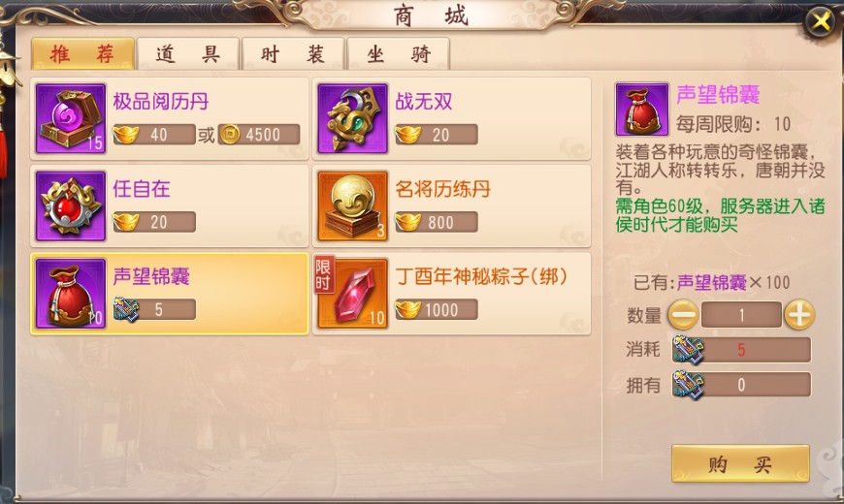Click the 数量 quantity input field
The width and height of the screenshot is (844, 504).
(x=741, y=315)
